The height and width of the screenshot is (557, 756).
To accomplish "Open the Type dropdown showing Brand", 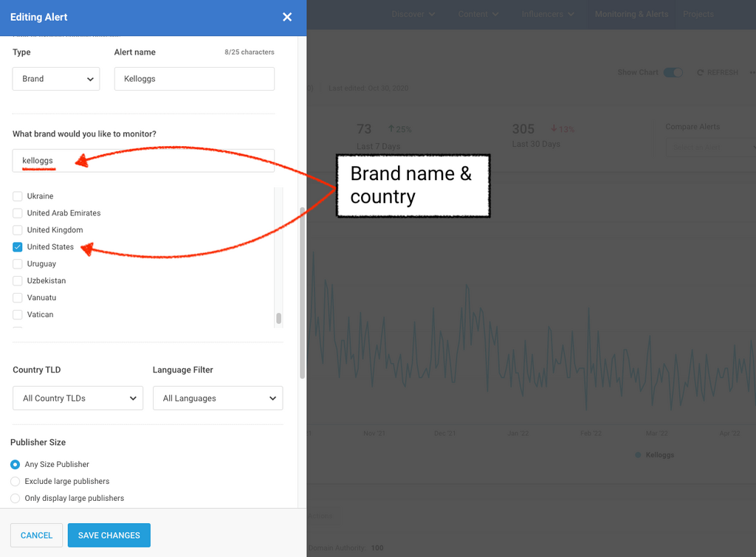I will click(x=56, y=79).
